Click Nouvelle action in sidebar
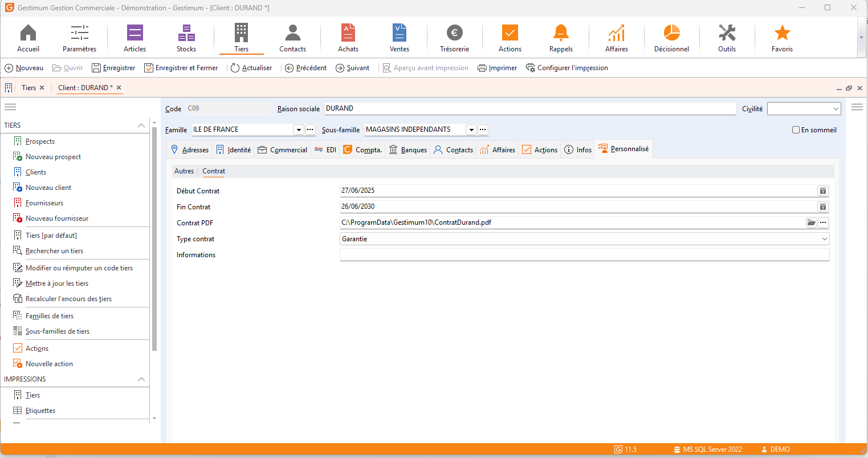Image resolution: width=868 pixels, height=458 pixels. point(49,364)
